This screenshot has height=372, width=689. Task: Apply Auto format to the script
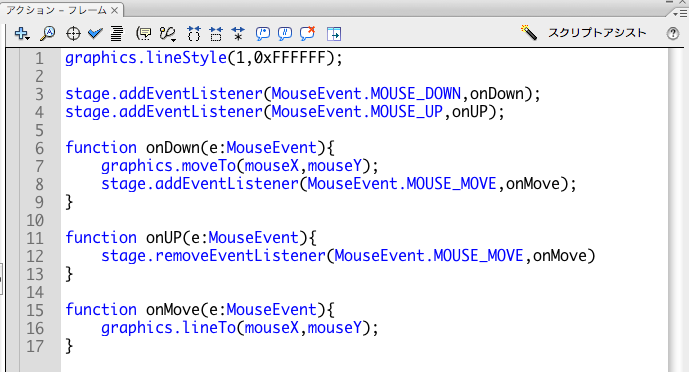pyautogui.click(x=116, y=33)
